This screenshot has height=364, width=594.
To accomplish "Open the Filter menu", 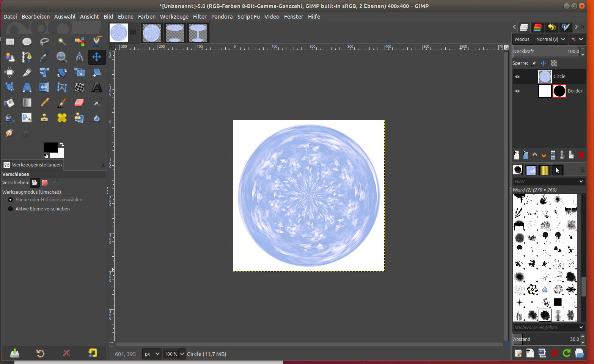I will pyautogui.click(x=200, y=17).
